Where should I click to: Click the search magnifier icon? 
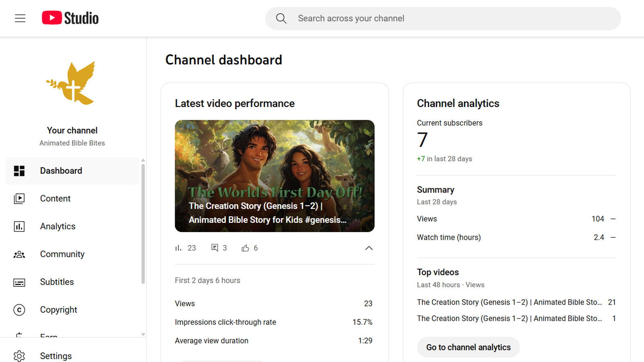[x=281, y=19]
